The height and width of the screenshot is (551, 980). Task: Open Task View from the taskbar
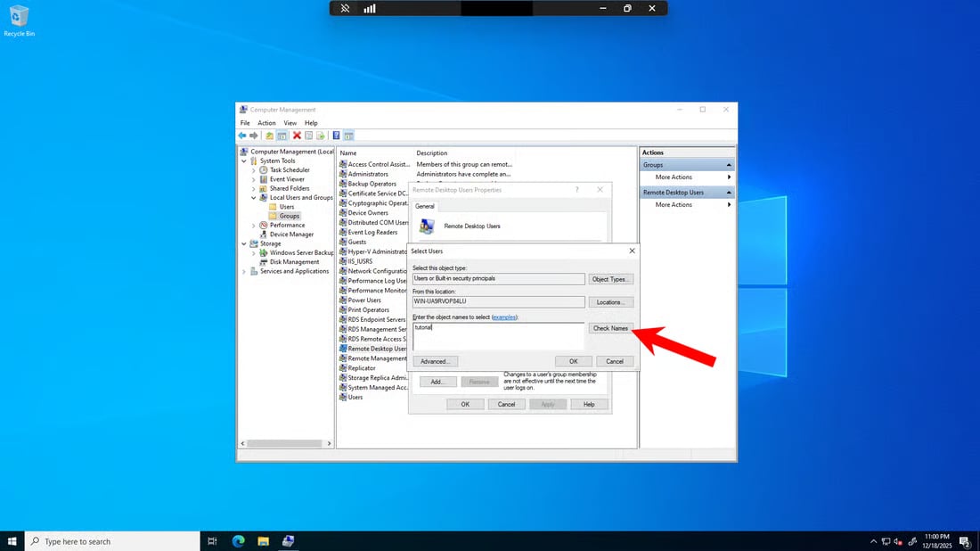(x=212, y=541)
